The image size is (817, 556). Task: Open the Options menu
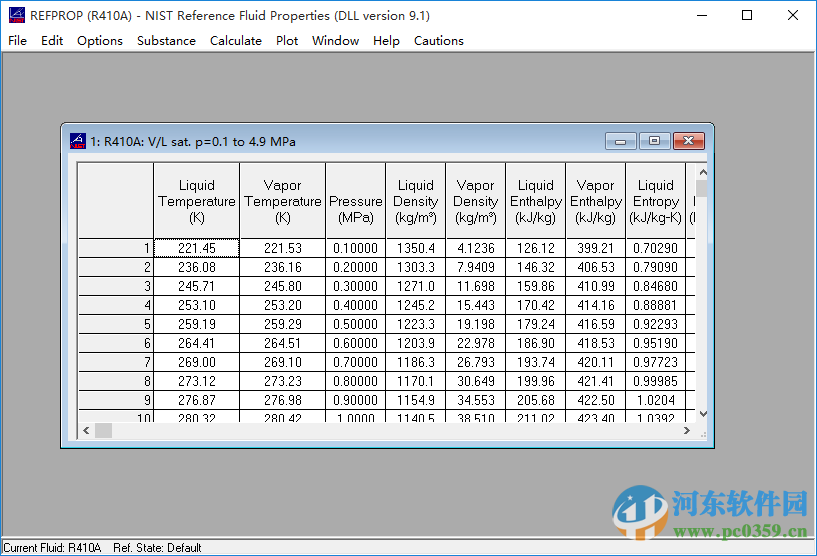[100, 41]
